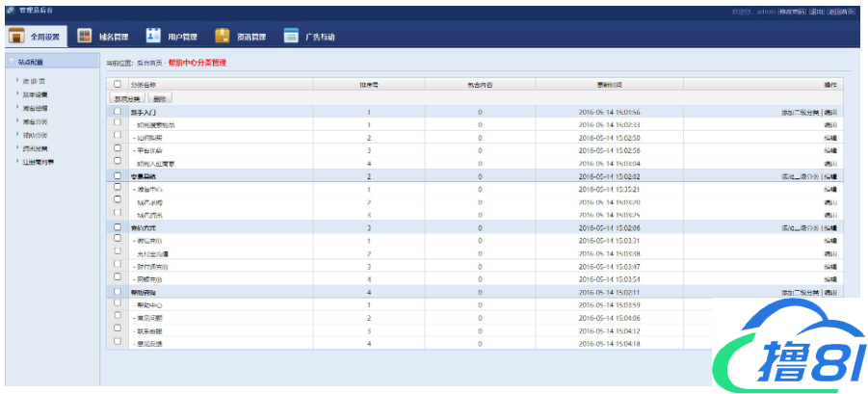
Task: Click the 全局设置 icon in navigation bar
Action: [17, 37]
